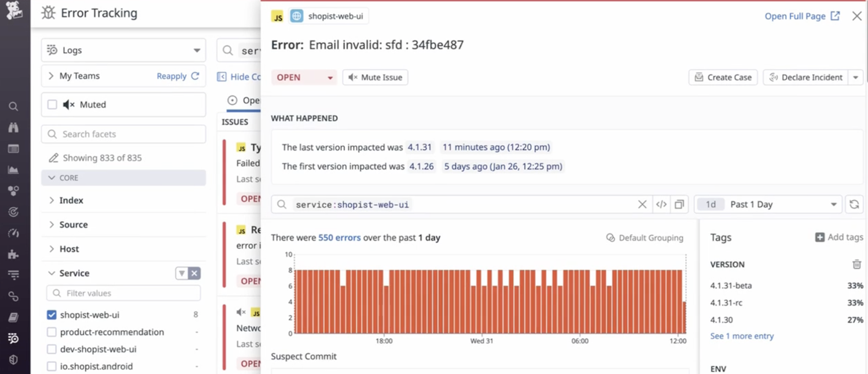The width and height of the screenshot is (868, 374).
Task: Check the dev-shopist-web-ui service
Action: pos(52,350)
